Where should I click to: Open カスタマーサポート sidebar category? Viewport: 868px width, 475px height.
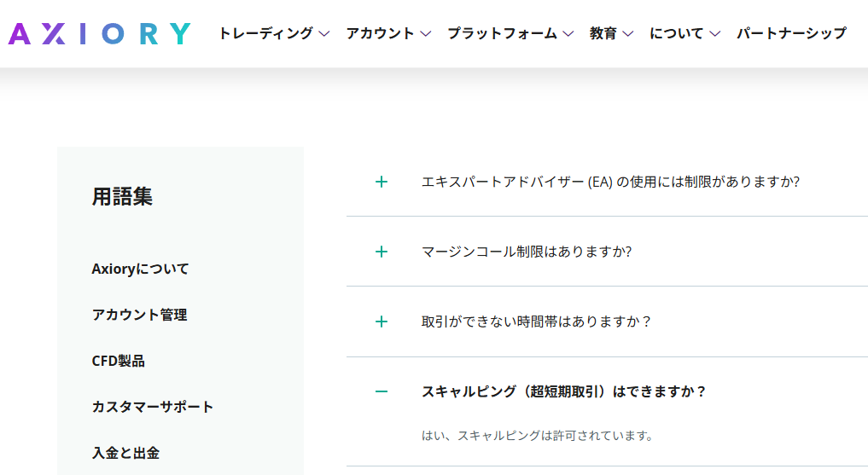click(153, 407)
